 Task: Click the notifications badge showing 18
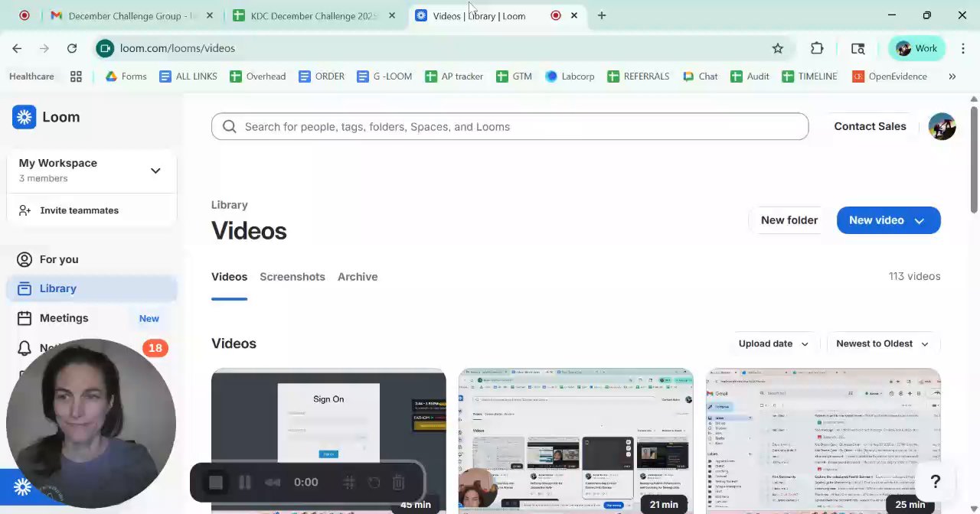(155, 348)
